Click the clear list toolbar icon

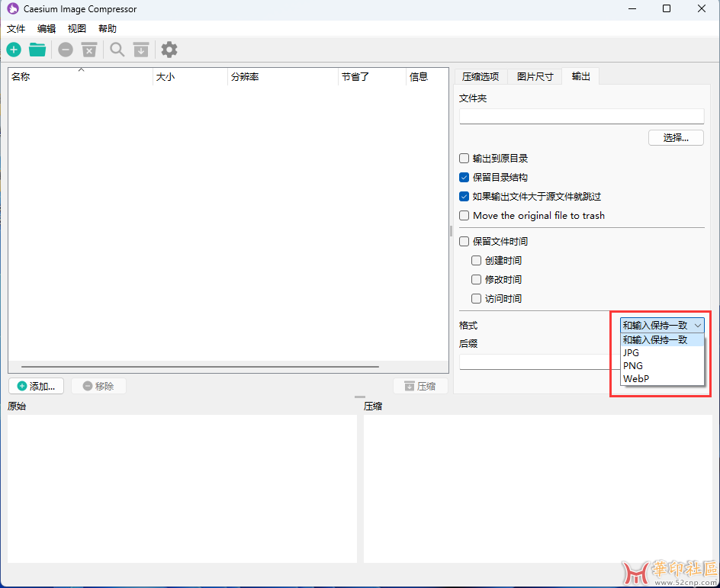pos(89,50)
